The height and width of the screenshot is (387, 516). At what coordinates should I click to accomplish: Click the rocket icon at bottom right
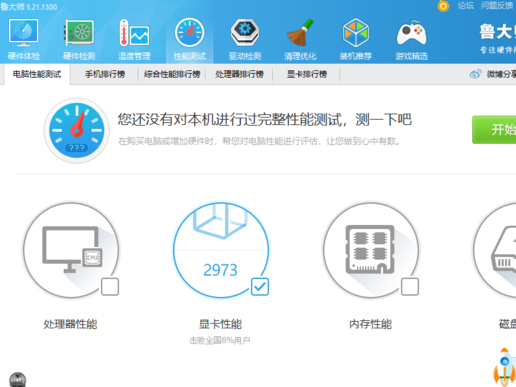pyautogui.click(x=504, y=367)
